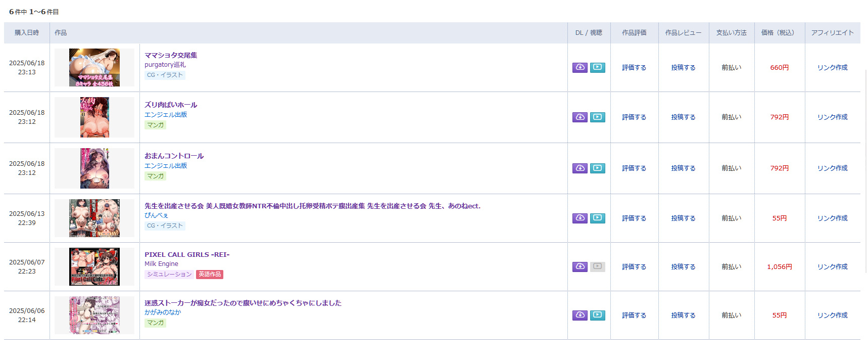Select the シミュレーション genre tag

(x=169, y=275)
